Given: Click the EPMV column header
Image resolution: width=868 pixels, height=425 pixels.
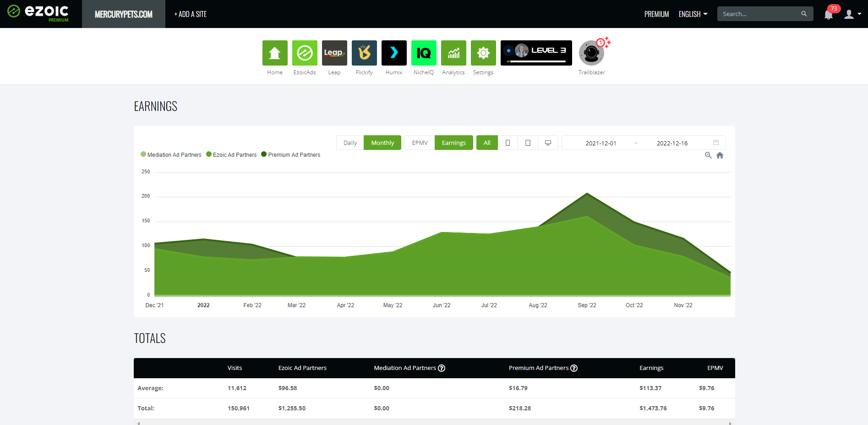Looking at the screenshot, I should pos(715,368).
